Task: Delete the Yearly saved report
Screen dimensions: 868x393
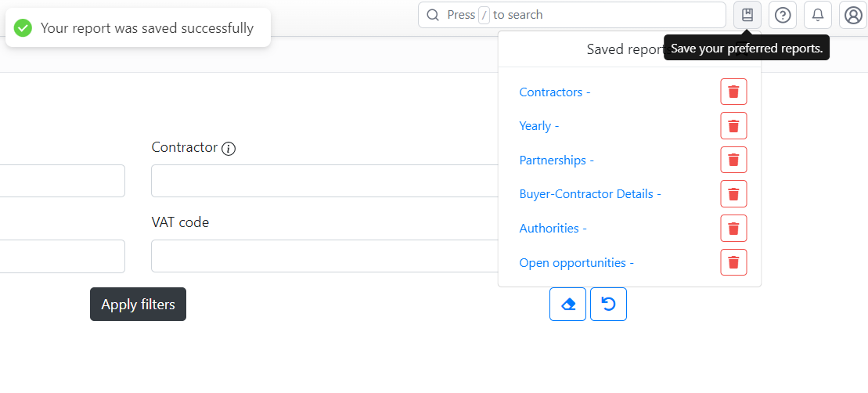Action: [x=733, y=125]
